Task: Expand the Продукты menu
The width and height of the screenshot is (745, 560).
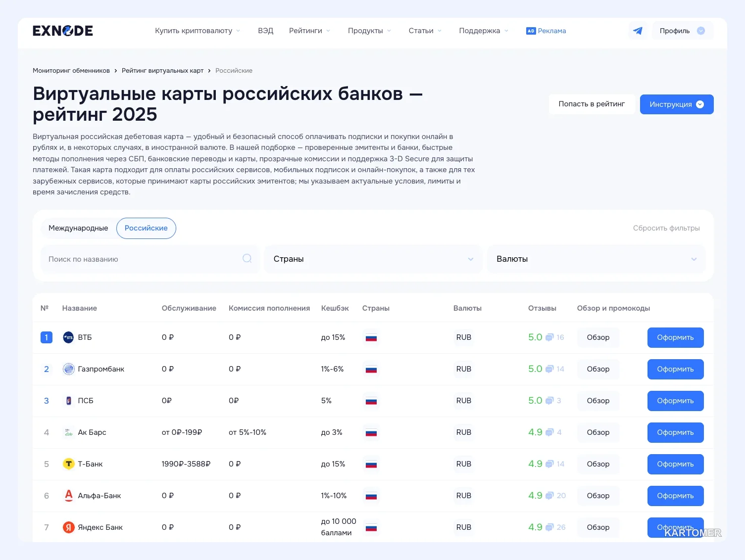Action: coord(369,31)
